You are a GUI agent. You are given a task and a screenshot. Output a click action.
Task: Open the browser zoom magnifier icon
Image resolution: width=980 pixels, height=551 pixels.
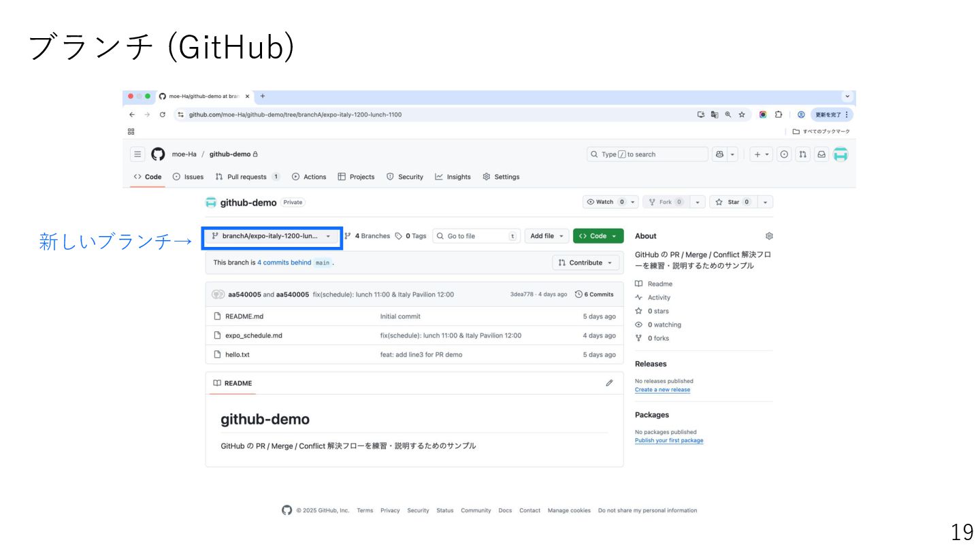tap(728, 114)
